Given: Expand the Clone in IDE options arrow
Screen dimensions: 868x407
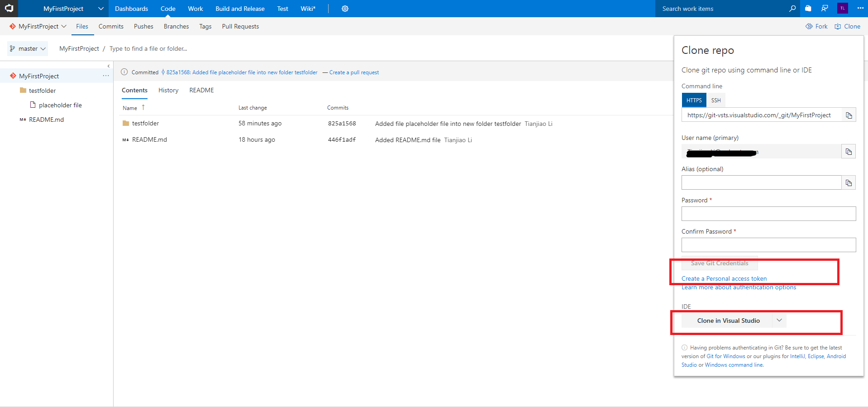Looking at the screenshot, I should [779, 321].
